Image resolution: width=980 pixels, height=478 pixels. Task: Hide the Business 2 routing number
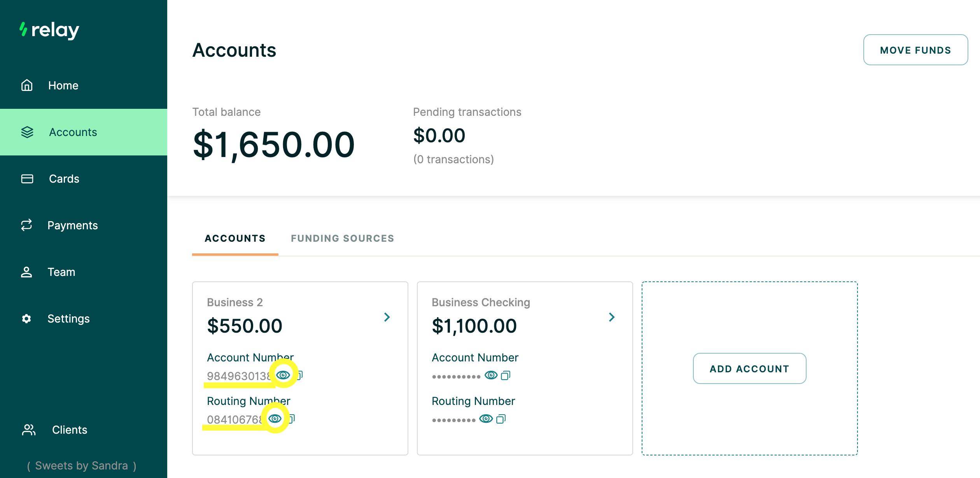pos(275,419)
